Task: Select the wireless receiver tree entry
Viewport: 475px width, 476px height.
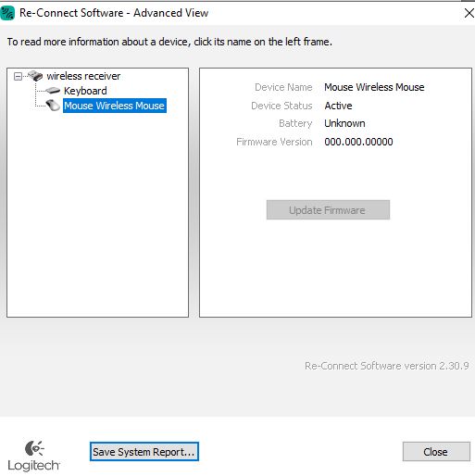Action: (x=83, y=76)
